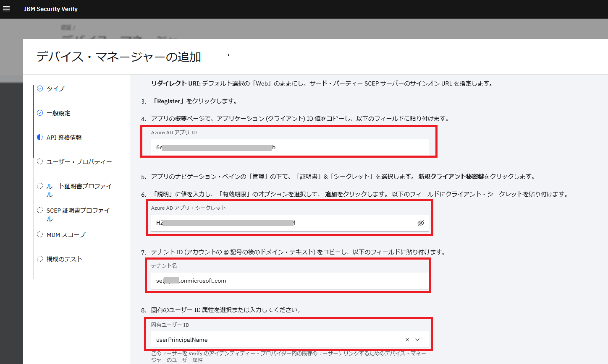Click the dashed circle icon beside ルート証明書プロファイル

pos(40,186)
